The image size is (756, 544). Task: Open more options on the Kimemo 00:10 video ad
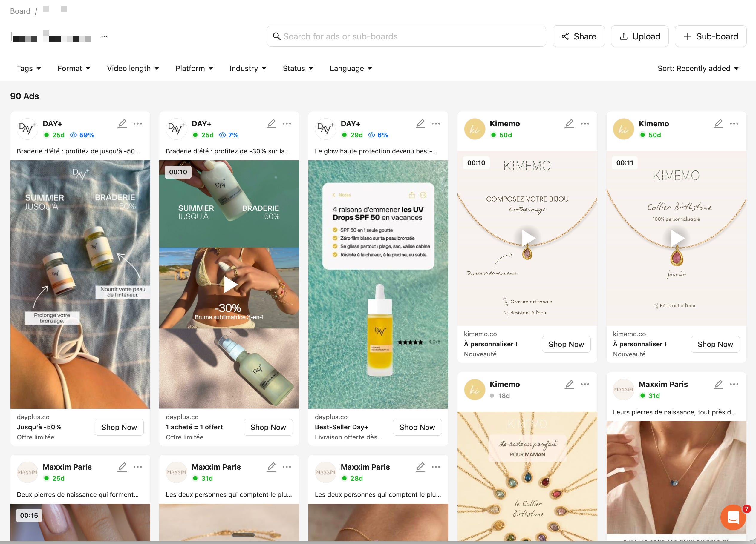click(585, 124)
